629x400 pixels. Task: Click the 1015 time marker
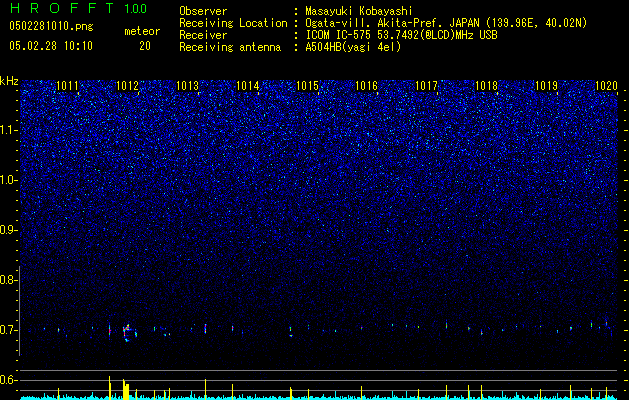pyautogui.click(x=307, y=86)
